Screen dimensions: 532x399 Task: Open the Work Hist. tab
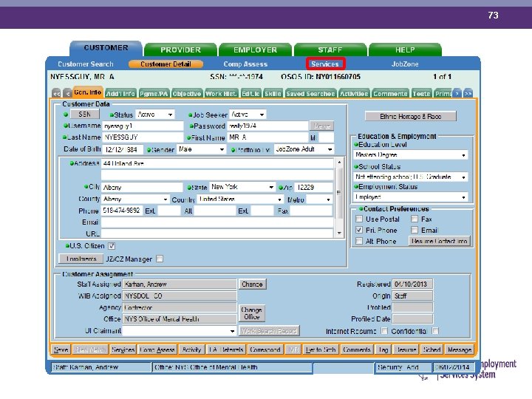[x=221, y=94]
